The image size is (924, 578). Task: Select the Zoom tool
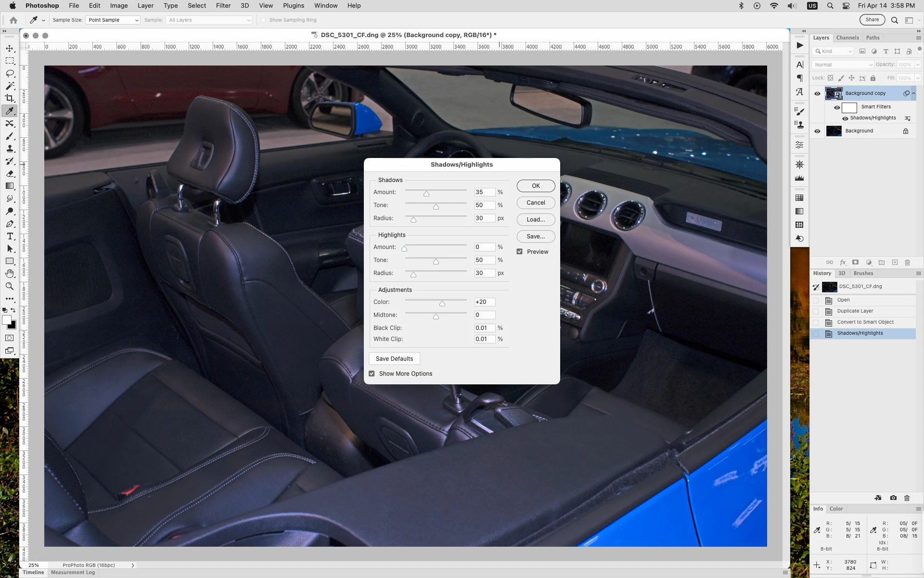coord(10,286)
